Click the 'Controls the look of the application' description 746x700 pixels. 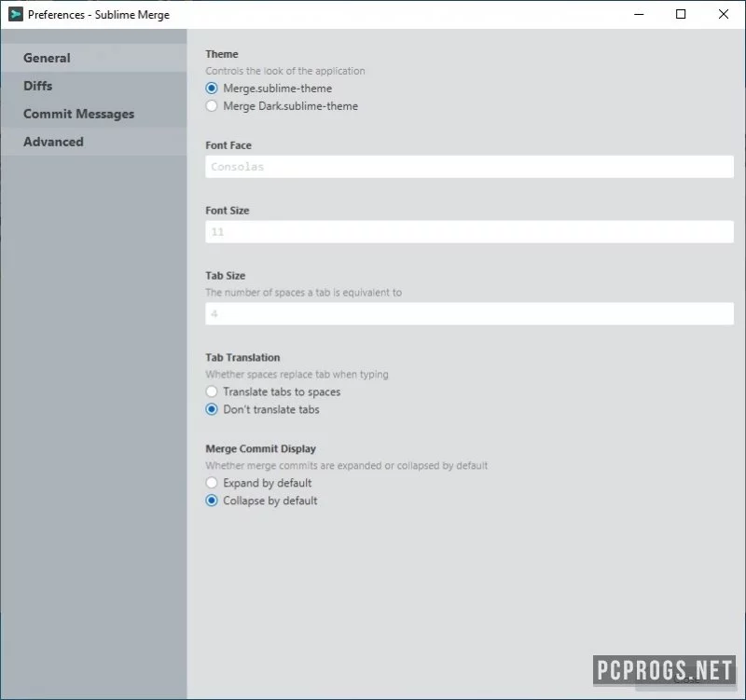coord(285,71)
